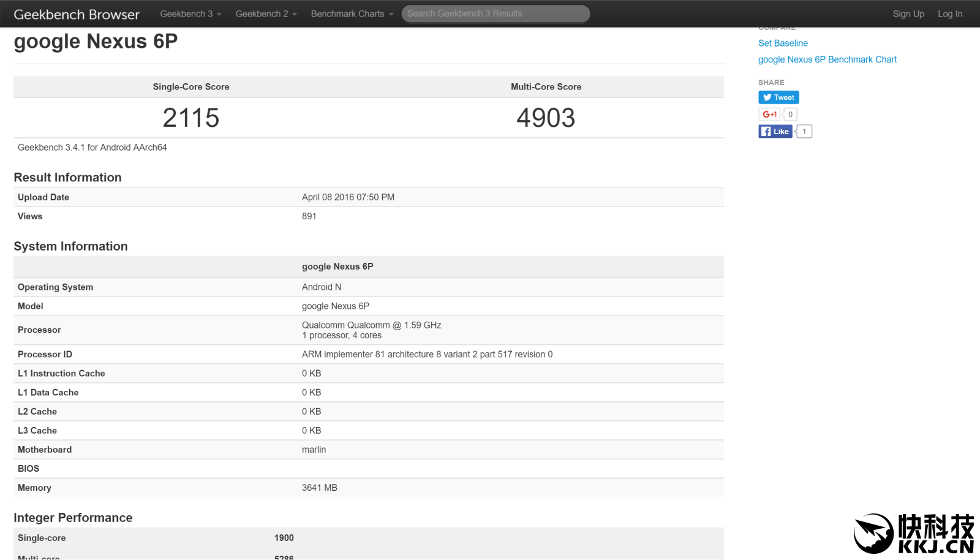This screenshot has width=980, height=560.
Task: Select the L3 Cache value 0 KB
Action: (x=311, y=431)
